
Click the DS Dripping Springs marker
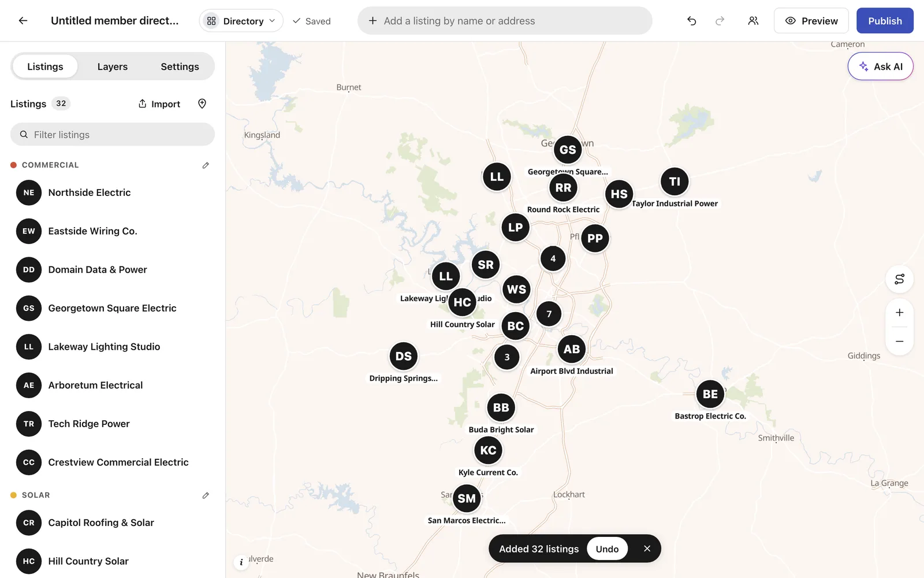pos(404,356)
